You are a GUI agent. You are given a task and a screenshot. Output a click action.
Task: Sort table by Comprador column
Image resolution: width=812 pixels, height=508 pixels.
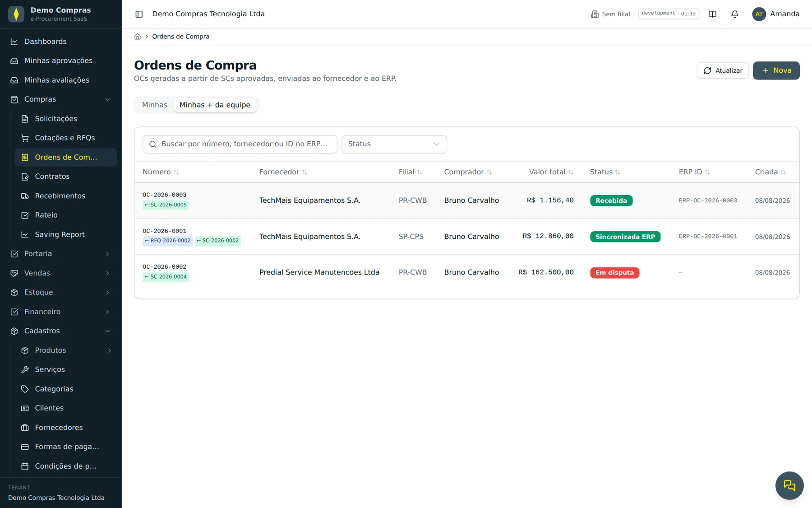click(468, 172)
